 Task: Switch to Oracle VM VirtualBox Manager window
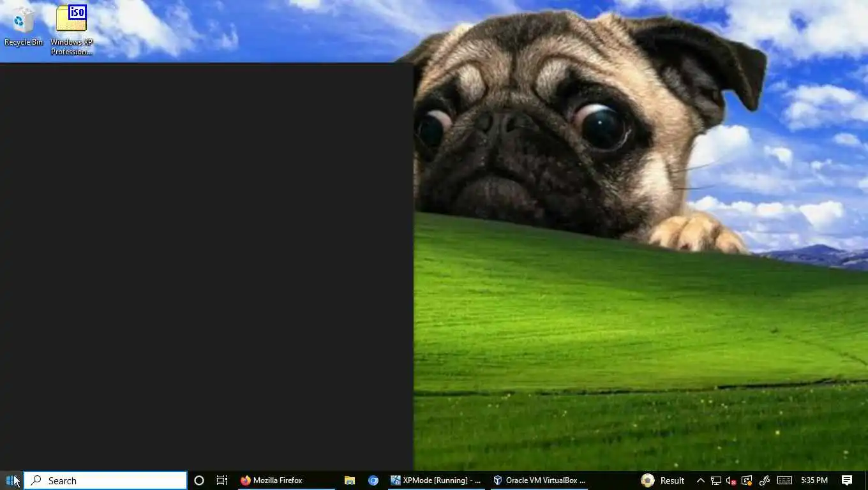click(x=539, y=480)
